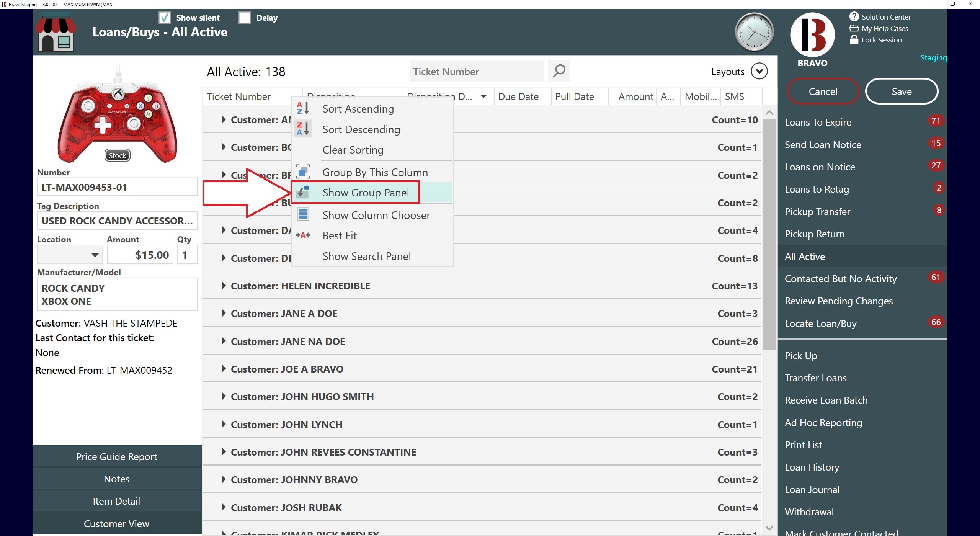Screen dimensions: 980x536
Task: Click the Show Column Chooser icon
Action: pyautogui.click(x=303, y=214)
